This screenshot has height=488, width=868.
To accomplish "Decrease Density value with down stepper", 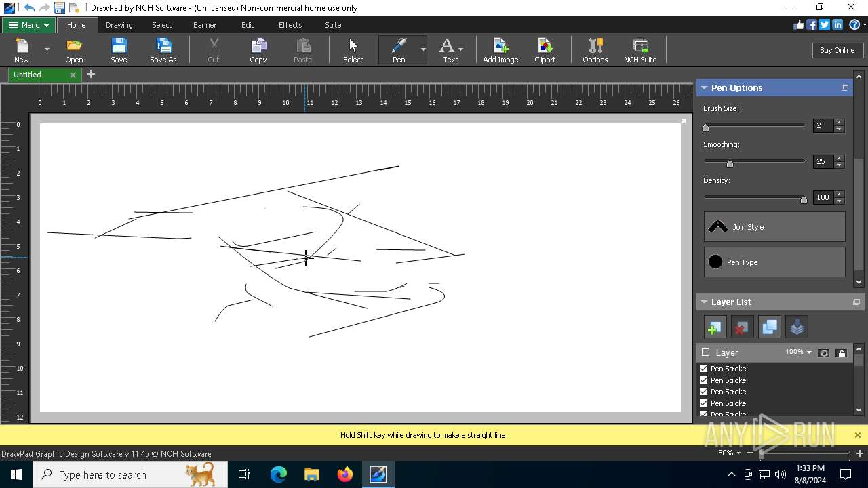I will pyautogui.click(x=840, y=201).
